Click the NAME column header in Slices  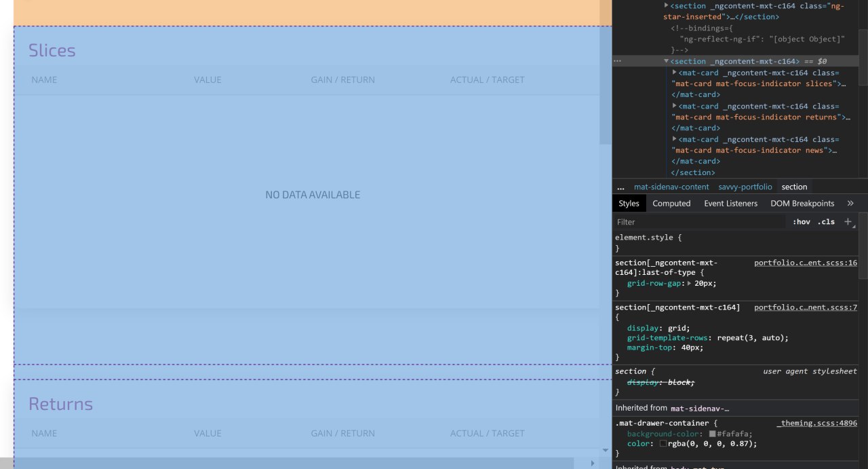[x=44, y=79]
